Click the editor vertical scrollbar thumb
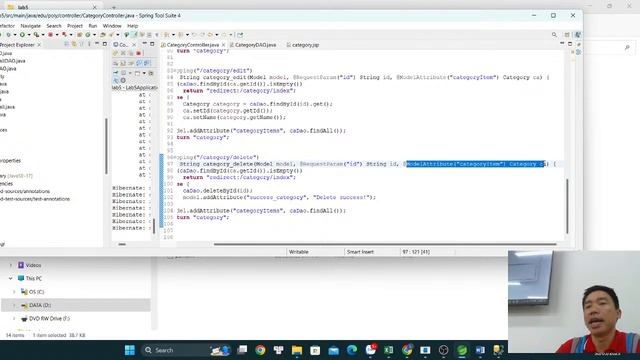The image size is (640, 360). [567, 206]
